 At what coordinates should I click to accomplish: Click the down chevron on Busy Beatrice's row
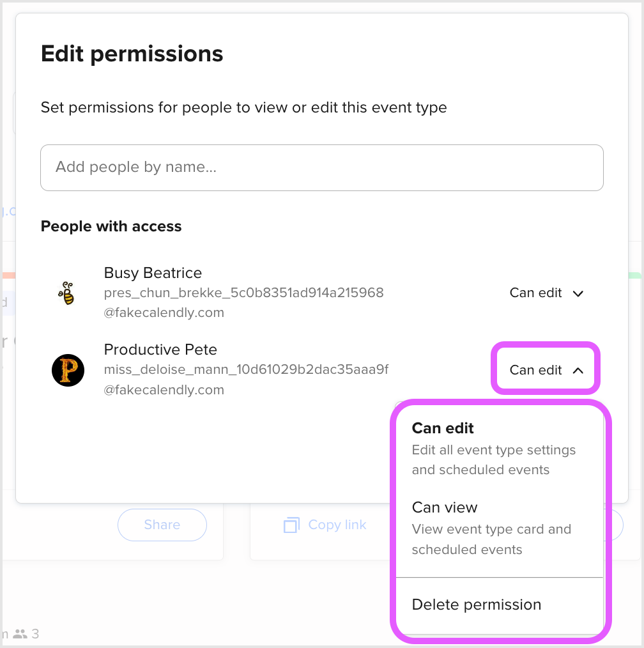pyautogui.click(x=578, y=294)
